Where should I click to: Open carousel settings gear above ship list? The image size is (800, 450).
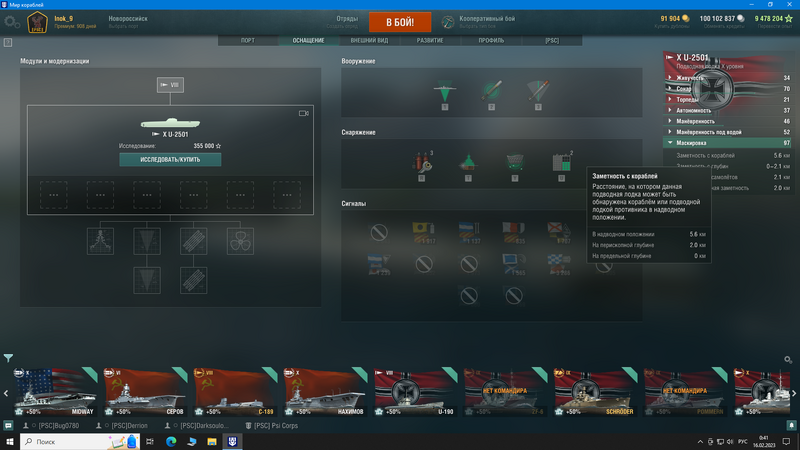click(x=788, y=359)
